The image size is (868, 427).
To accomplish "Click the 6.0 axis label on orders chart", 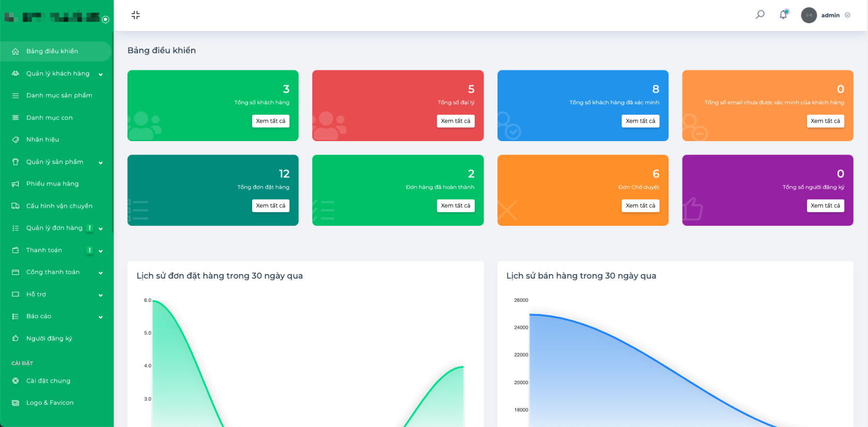I will click(x=148, y=300).
